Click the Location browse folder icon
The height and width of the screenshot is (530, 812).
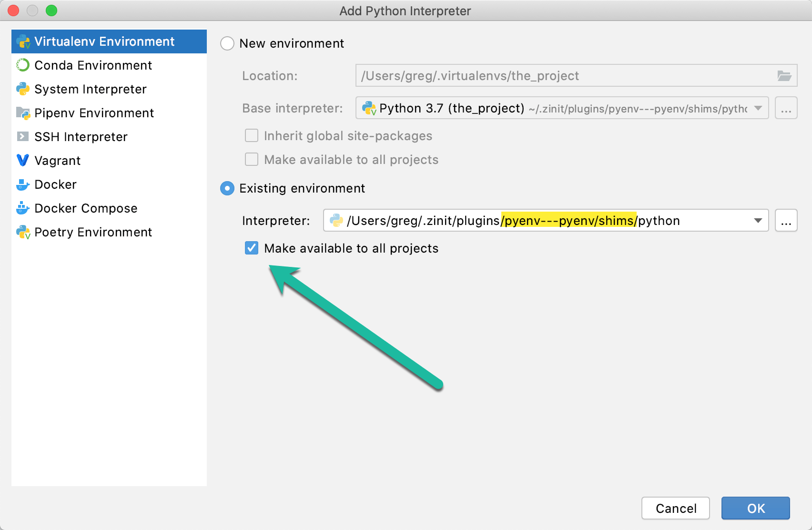click(x=784, y=76)
